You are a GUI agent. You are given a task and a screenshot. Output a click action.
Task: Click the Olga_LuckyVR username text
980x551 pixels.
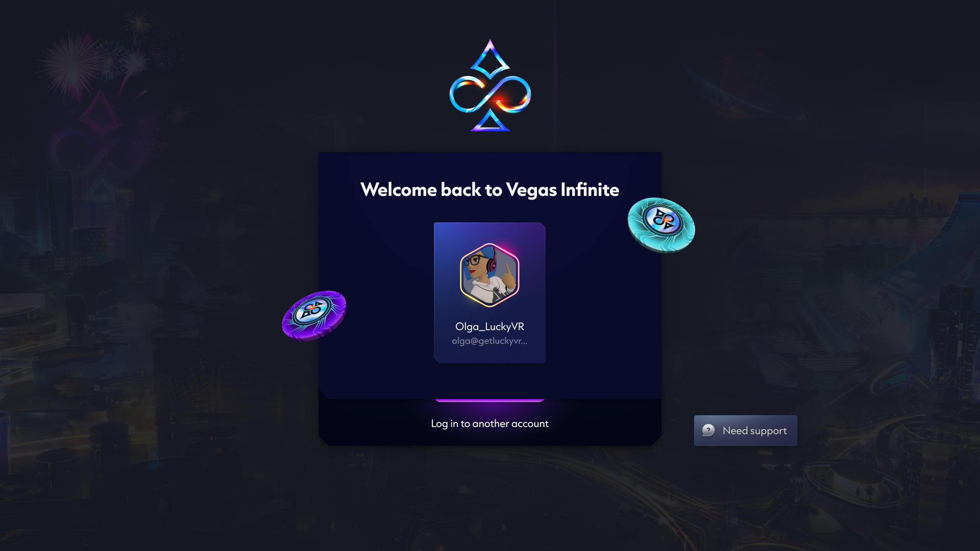[489, 327]
